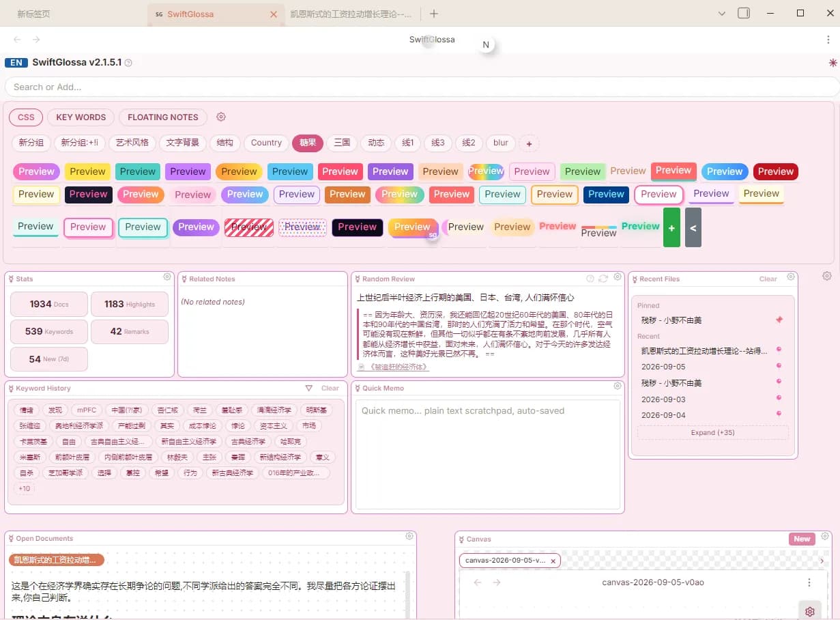Open the Random Review settings gear
840x620 pixels.
[x=618, y=277]
